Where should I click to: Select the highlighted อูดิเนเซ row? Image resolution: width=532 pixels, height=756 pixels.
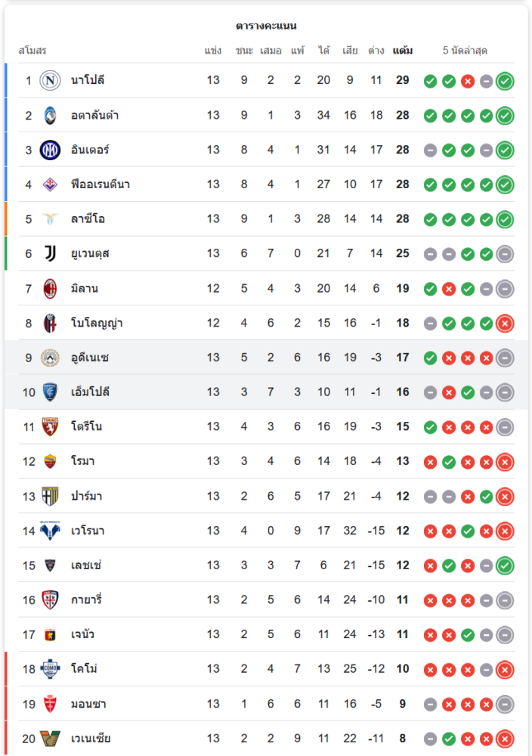(x=266, y=358)
